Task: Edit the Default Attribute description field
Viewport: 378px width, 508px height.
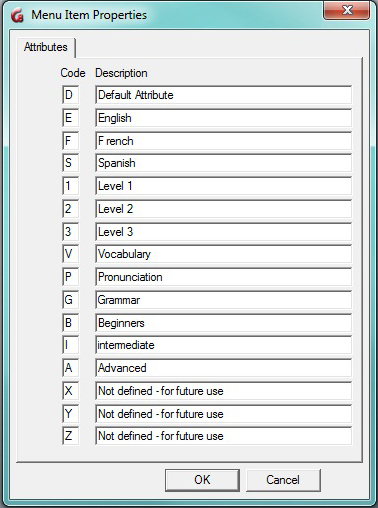Action: coord(223,95)
